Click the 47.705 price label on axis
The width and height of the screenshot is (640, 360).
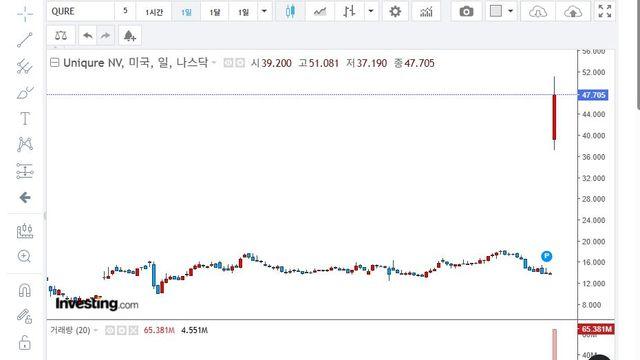click(x=593, y=95)
